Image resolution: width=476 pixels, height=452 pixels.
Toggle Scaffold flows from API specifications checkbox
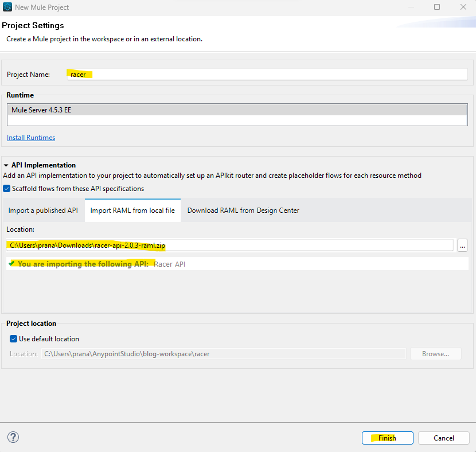7,189
